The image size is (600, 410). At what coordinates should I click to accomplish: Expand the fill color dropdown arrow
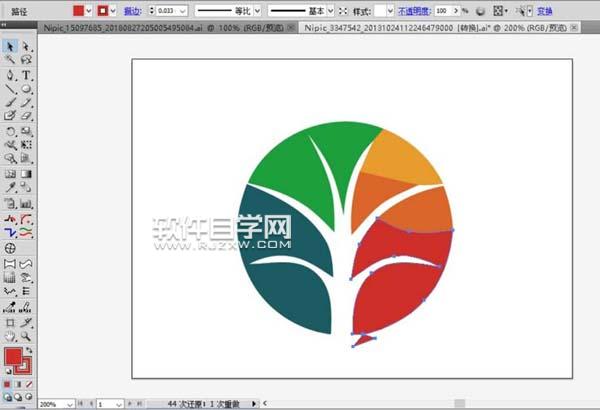pyautogui.click(x=89, y=11)
